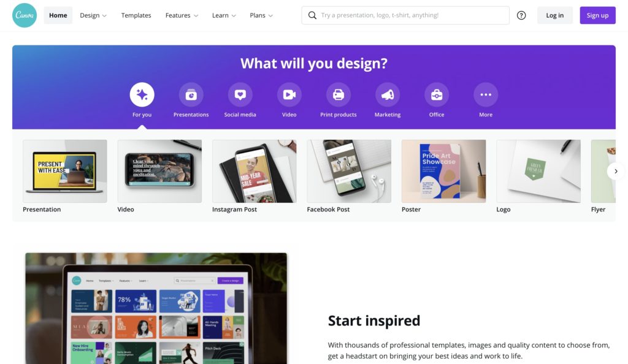Show More design categories icon
The height and width of the screenshot is (364, 628).
[x=486, y=95]
